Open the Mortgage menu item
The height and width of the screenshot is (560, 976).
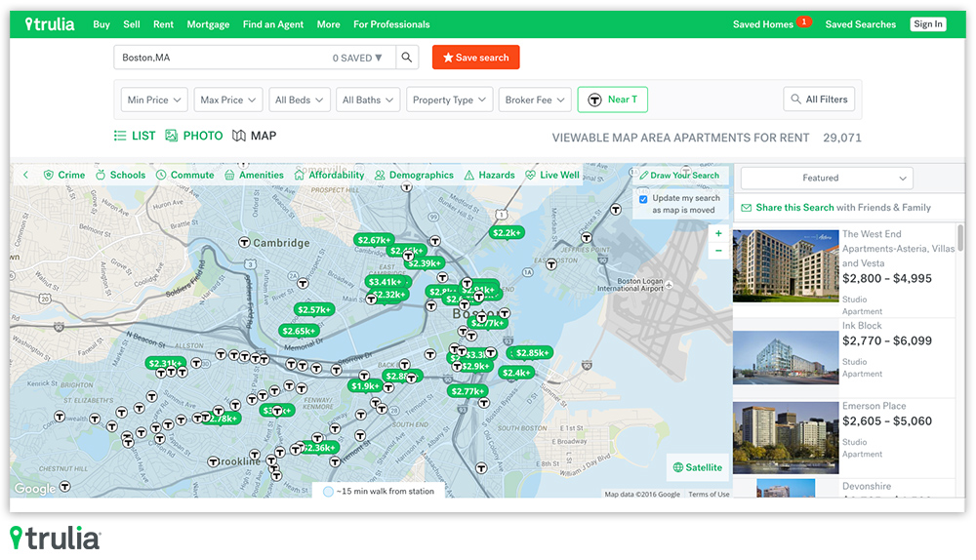[x=208, y=24]
